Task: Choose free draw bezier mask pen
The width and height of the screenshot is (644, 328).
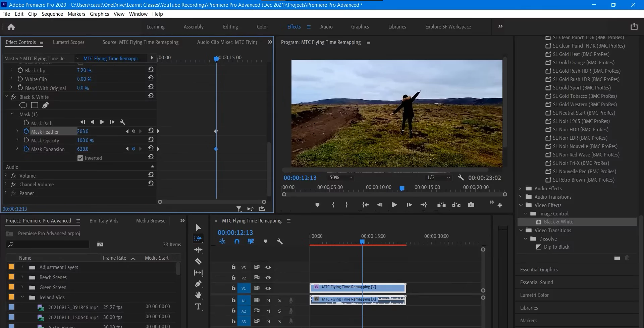Action: 46,105
